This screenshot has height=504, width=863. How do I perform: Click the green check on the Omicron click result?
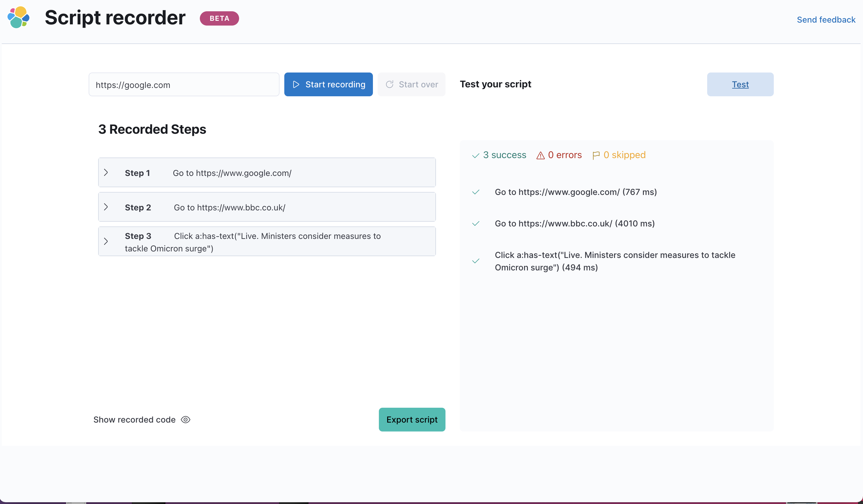coord(476,261)
